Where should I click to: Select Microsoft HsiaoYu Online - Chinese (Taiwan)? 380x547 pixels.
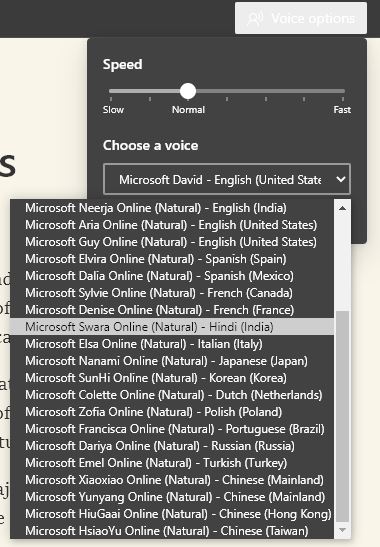pyautogui.click(x=172, y=531)
